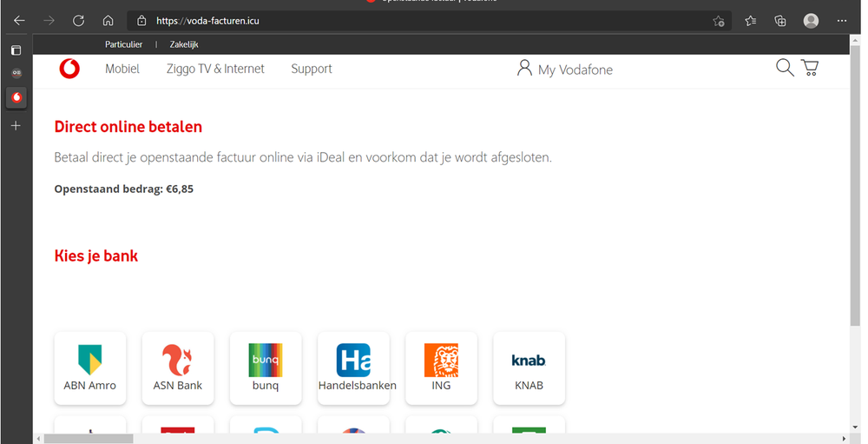Open the vertical tabs pane icon
Viewport: 868px width, 444px height.
16,50
